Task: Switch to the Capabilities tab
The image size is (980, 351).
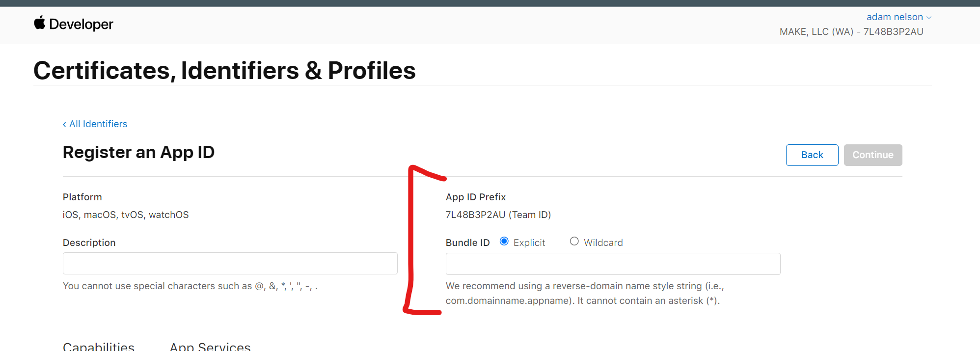Action: [x=98, y=346]
